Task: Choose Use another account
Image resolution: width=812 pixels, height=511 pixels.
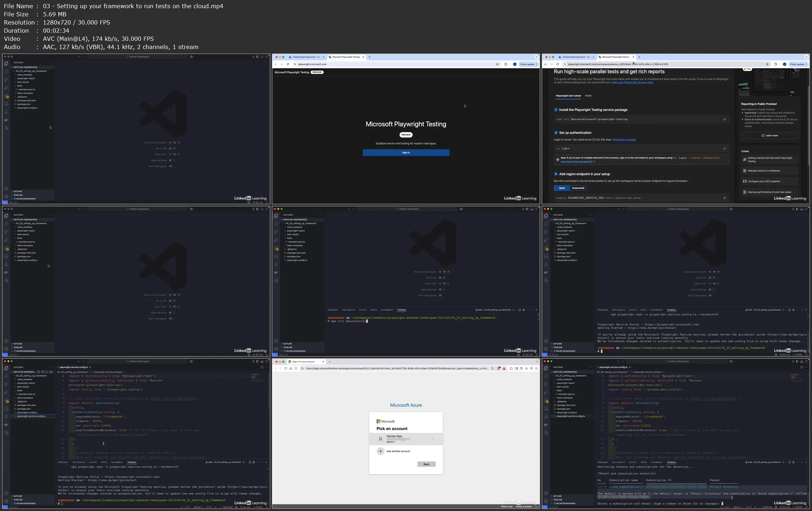Action: click(406, 451)
